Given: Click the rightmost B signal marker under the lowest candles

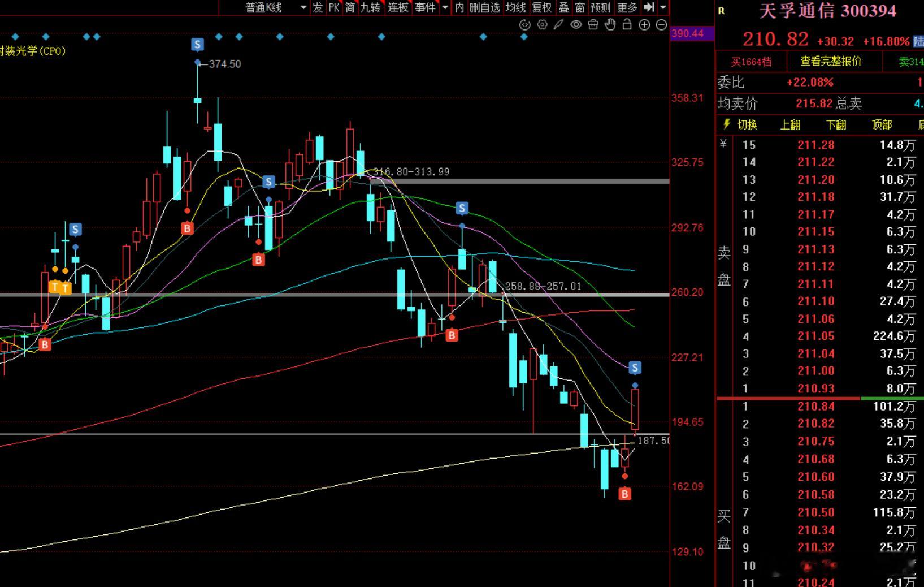Looking at the screenshot, I should pyautogui.click(x=624, y=494).
